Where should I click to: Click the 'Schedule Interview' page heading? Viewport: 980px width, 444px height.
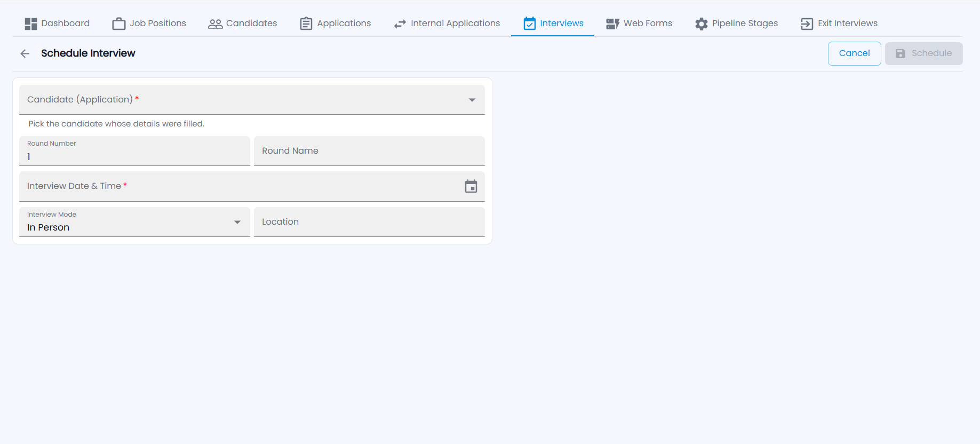click(x=88, y=53)
